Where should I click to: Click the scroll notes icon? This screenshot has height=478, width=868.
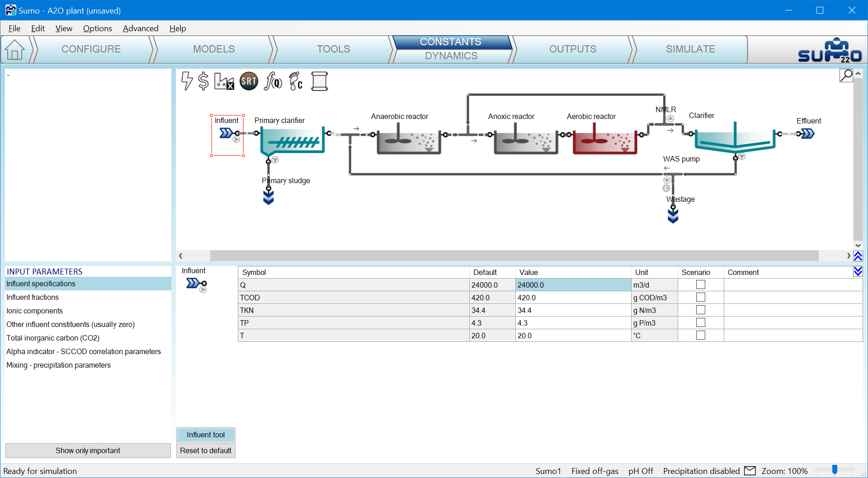tap(319, 81)
